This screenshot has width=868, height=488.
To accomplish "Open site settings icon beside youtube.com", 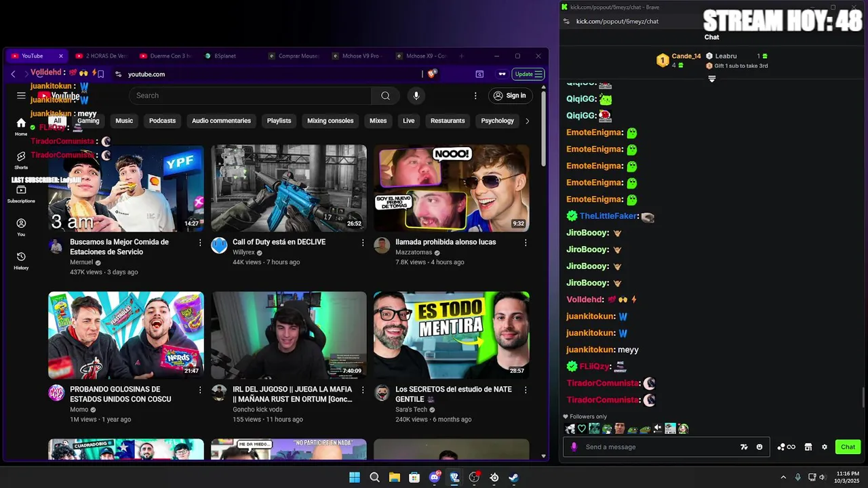I will pyautogui.click(x=119, y=74).
